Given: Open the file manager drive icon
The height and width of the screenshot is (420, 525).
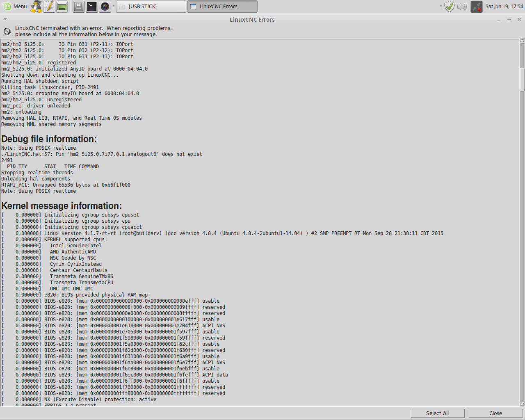Looking at the screenshot, I should click(79, 6).
